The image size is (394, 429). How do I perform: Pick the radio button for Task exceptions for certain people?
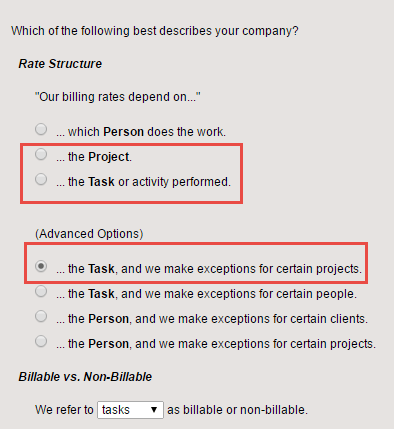[41, 291]
